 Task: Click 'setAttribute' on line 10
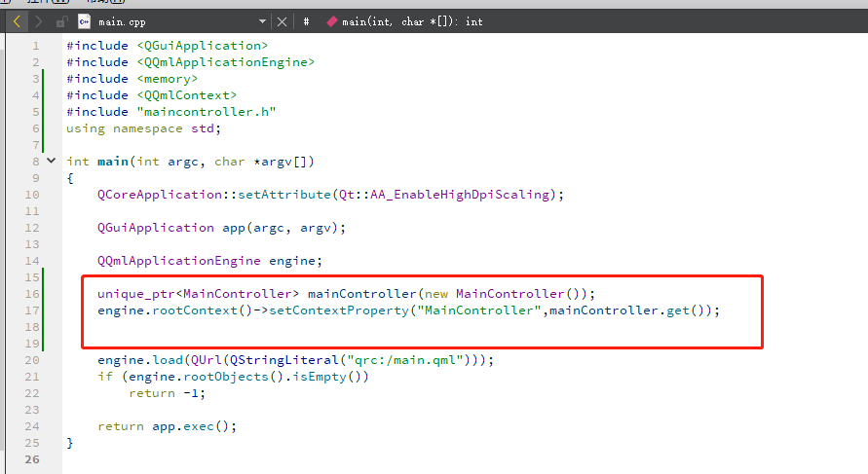284,195
